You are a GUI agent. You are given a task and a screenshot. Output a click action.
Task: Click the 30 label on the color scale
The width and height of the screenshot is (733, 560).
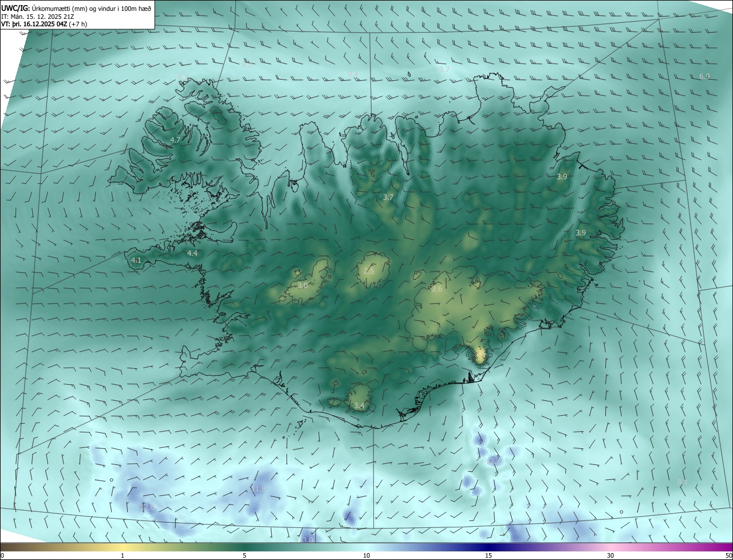pos(610,555)
